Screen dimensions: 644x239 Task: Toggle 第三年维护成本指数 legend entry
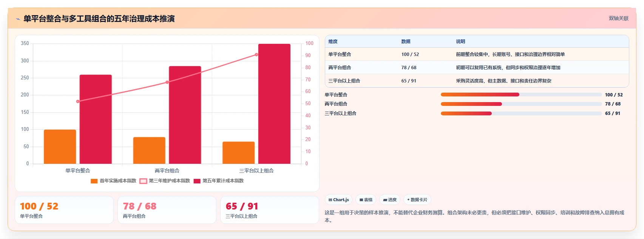point(165,181)
